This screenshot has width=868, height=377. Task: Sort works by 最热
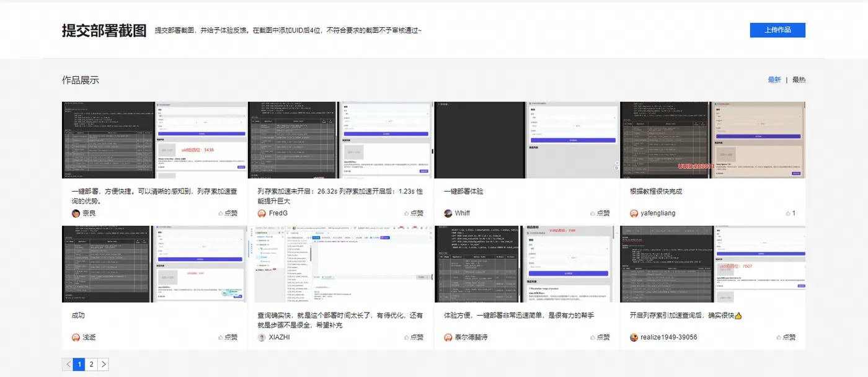799,80
